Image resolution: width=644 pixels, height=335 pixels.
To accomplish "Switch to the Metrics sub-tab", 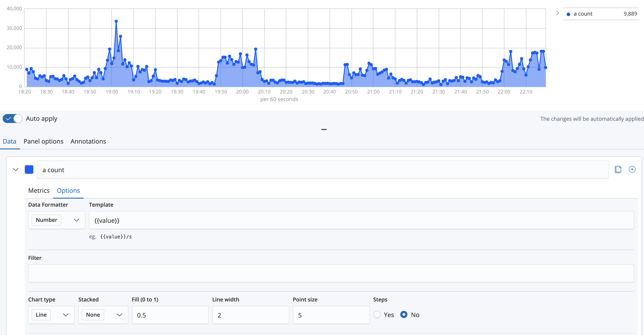I will click(x=39, y=191).
